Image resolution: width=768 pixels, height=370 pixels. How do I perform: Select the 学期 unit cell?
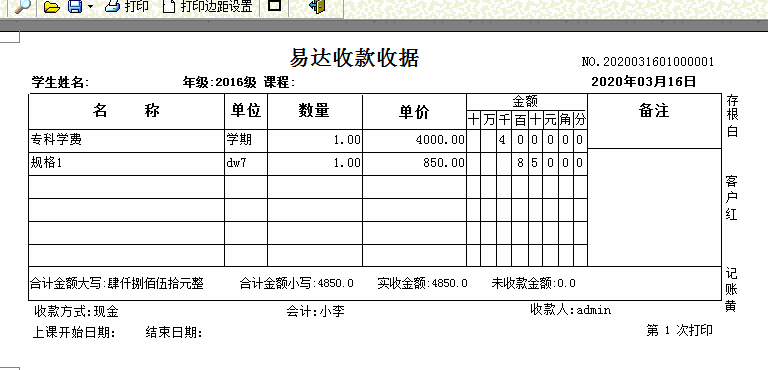click(246, 141)
